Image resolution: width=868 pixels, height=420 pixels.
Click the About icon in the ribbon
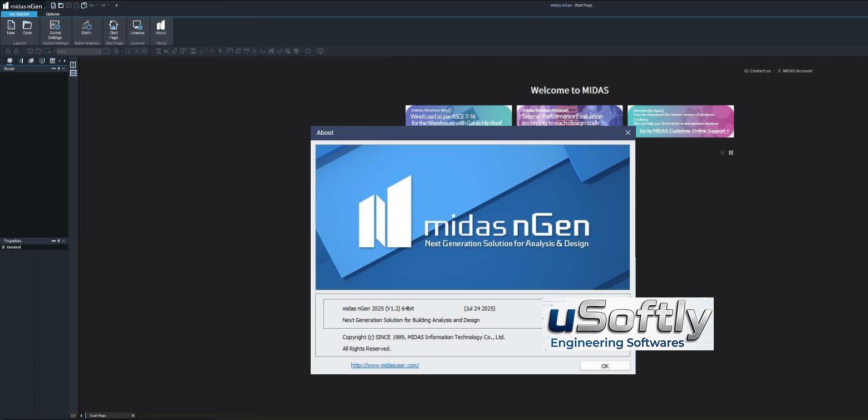click(161, 28)
